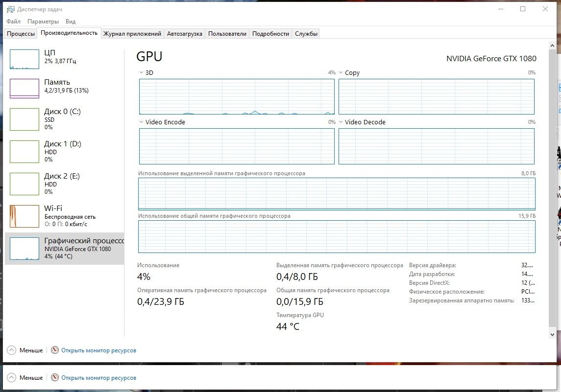Image resolution: width=561 pixels, height=392 pixels.
Task: Open the Параметры menu
Action: pos(43,22)
